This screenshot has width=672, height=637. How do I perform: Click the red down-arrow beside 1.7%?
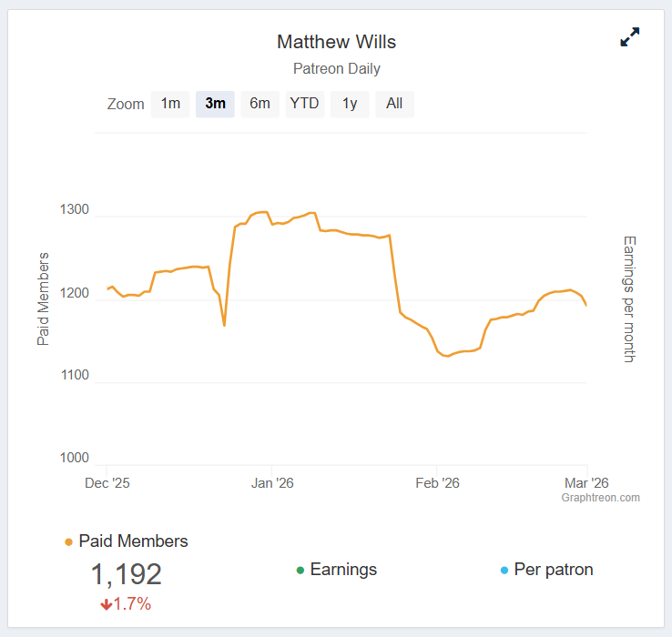pos(107,604)
